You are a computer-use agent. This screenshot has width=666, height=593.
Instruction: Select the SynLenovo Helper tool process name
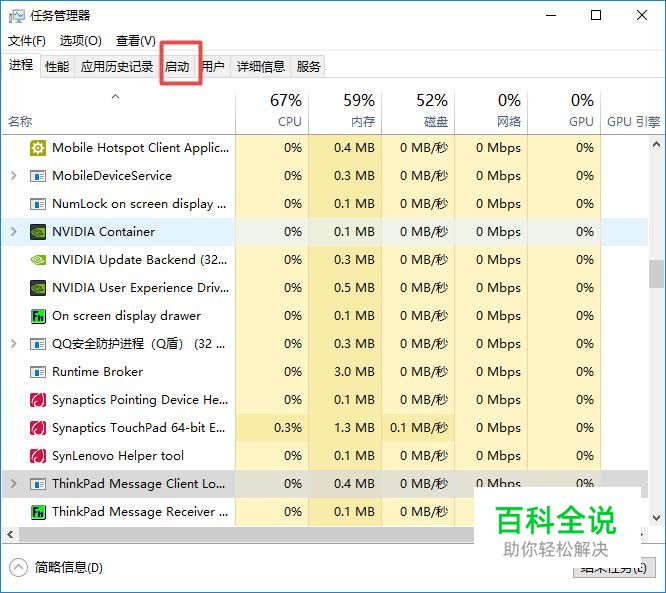click(118, 456)
